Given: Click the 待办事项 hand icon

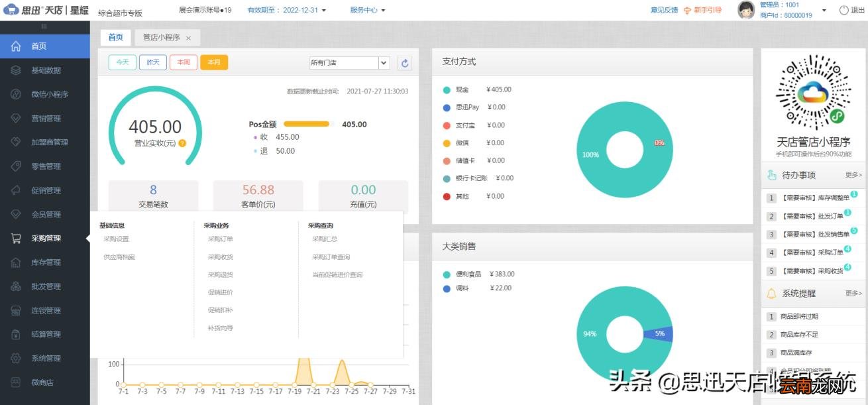Looking at the screenshot, I should [x=771, y=175].
